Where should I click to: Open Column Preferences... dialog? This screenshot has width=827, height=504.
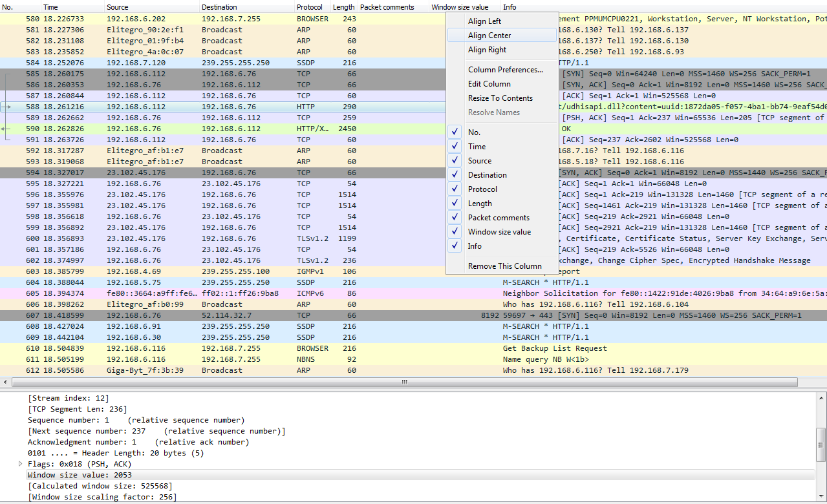click(505, 70)
